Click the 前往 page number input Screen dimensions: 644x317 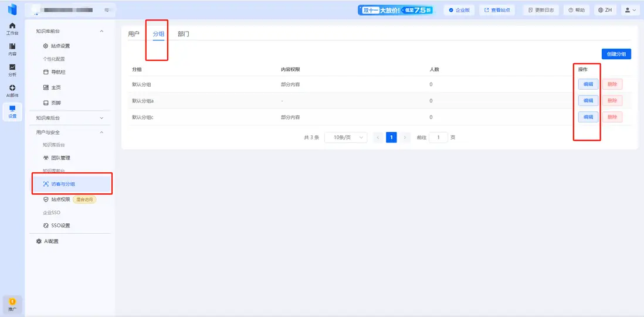click(x=438, y=137)
